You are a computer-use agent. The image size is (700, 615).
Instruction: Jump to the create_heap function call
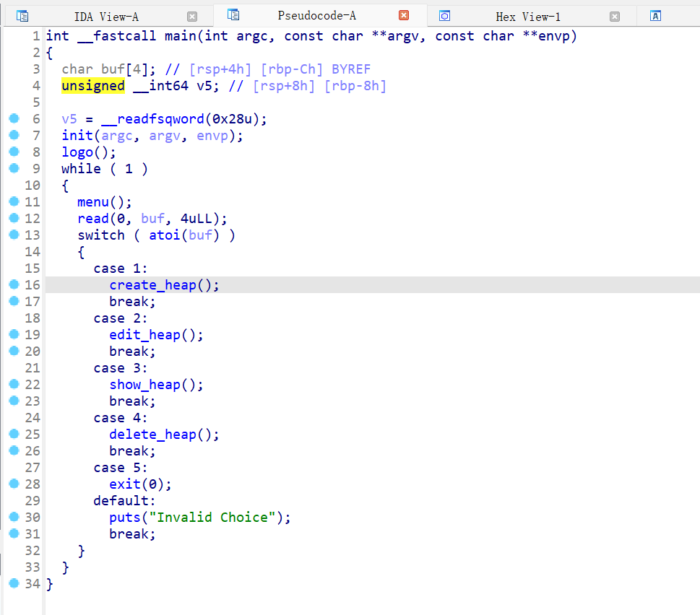(152, 285)
